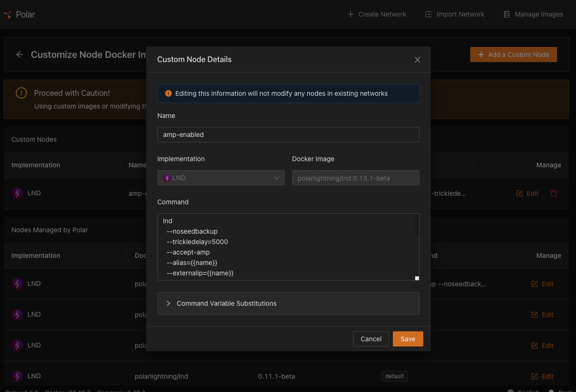Image resolution: width=576 pixels, height=392 pixels.
Task: Click the Import Network icon
Action: pos(428,14)
